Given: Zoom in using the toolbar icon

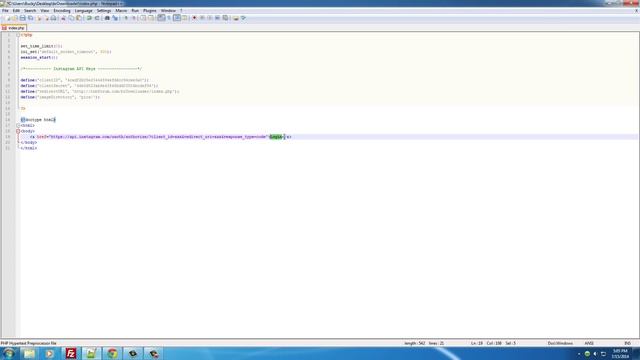Looking at the screenshot, I should click(126, 18).
